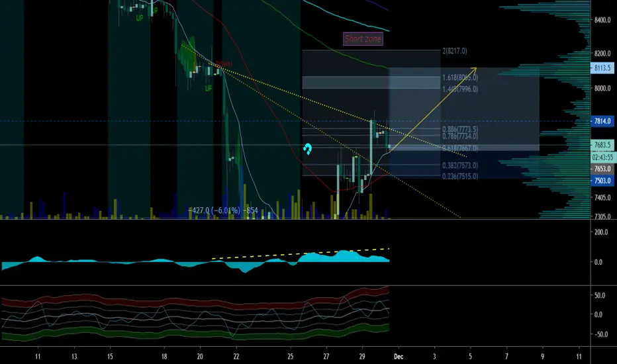This screenshot has height=364, width=617.
Task: Select the 0.886(7773.5) Fibonacci label
Action: tap(460, 129)
